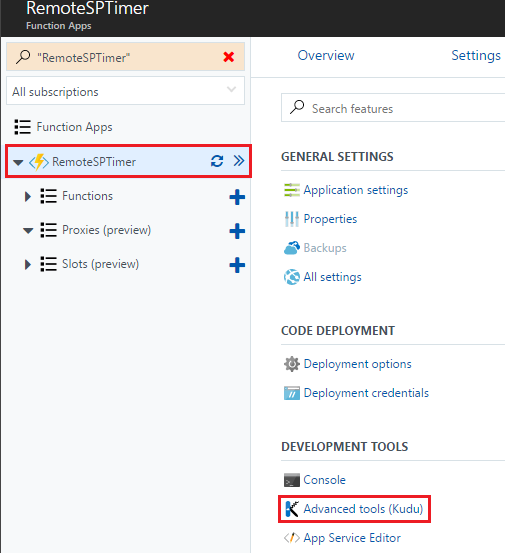Expand the Functions tree node

point(28,196)
